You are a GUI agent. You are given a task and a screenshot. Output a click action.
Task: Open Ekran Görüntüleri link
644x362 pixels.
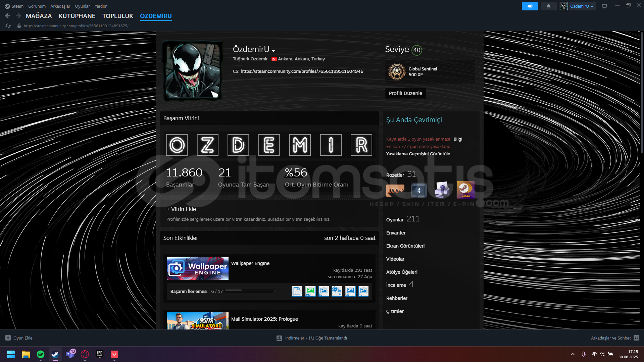(405, 246)
